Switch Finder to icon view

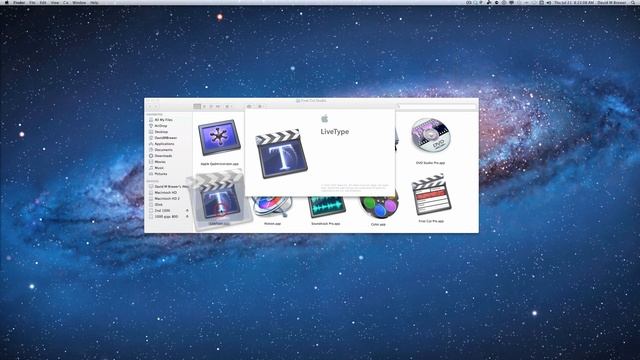click(197, 107)
